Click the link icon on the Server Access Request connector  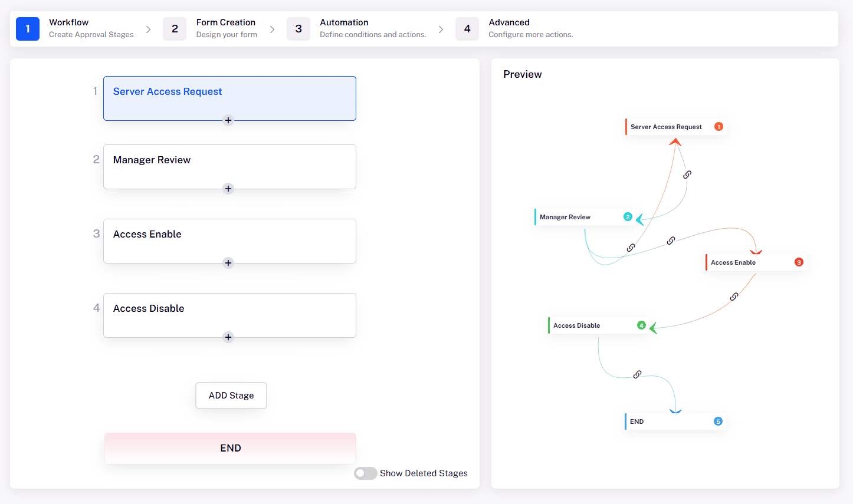[687, 174]
